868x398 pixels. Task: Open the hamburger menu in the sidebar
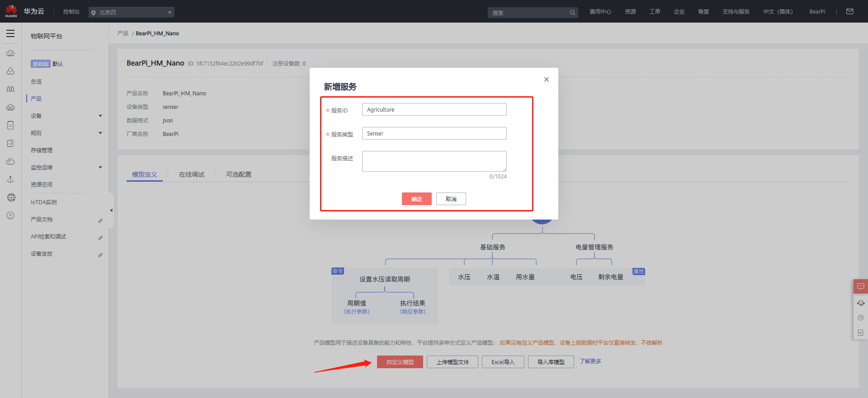click(x=10, y=34)
